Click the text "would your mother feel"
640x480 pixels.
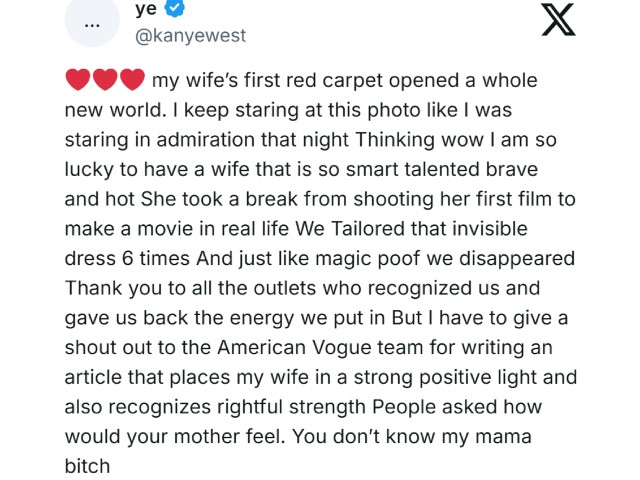(175, 437)
